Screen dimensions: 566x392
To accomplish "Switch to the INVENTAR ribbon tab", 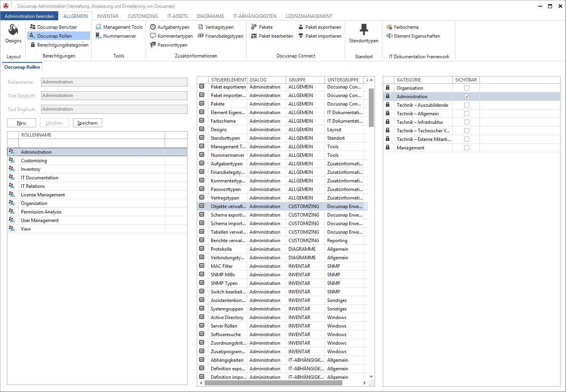I will pos(108,16).
